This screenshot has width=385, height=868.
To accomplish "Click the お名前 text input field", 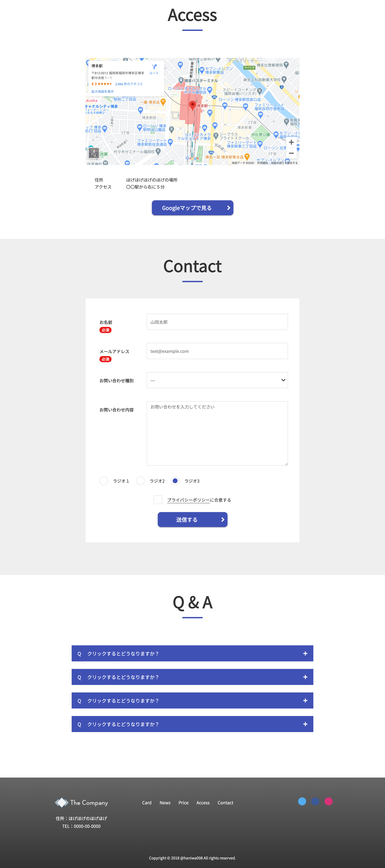I will tap(217, 322).
